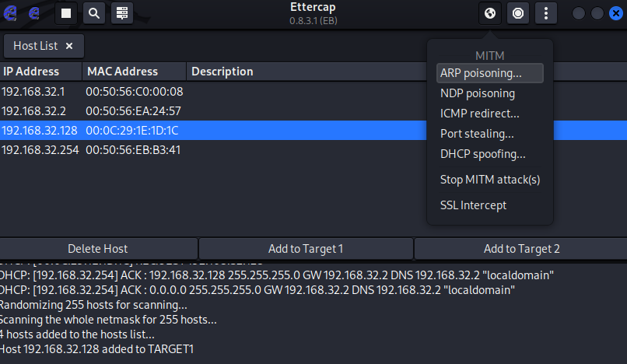The image size is (627, 364).
Task: Scan for hosts using the magnifier icon
Action: (94, 13)
